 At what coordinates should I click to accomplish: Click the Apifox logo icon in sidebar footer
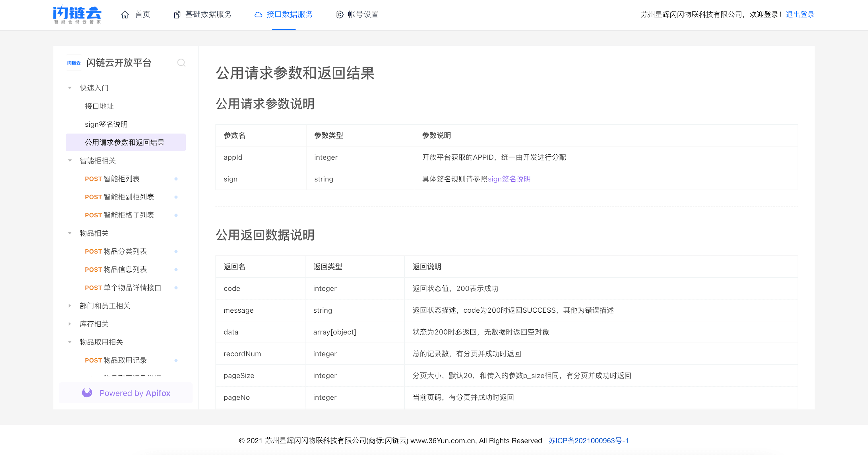87,393
